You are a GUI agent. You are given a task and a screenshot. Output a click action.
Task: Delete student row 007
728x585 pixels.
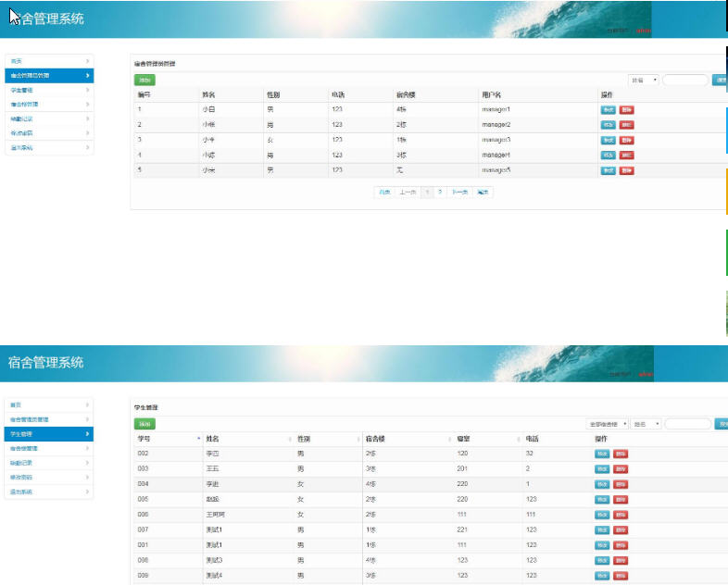(x=621, y=529)
